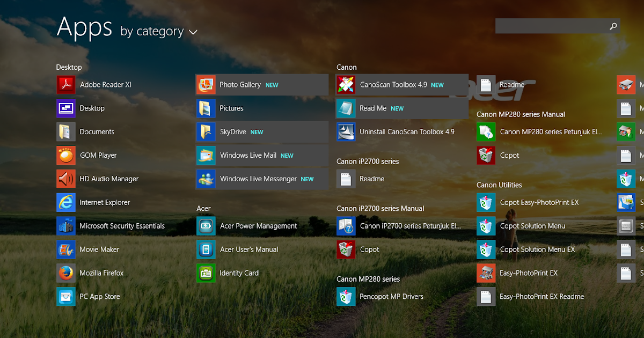Open PC App Store icon
Image resolution: width=644 pixels, height=338 pixels.
66,297
